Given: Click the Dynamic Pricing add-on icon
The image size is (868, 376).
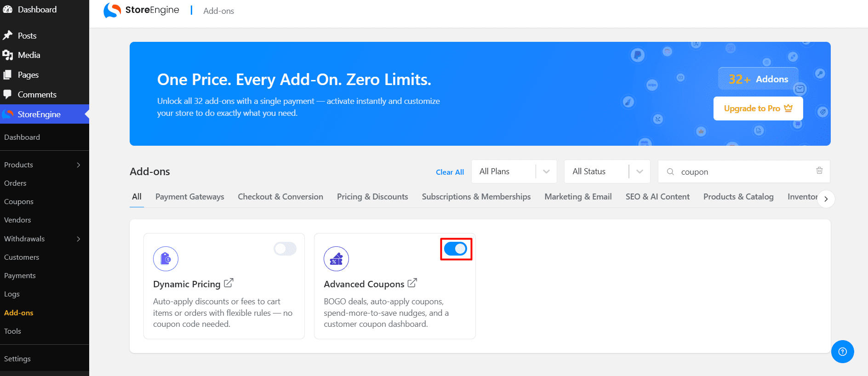Looking at the screenshot, I should (x=166, y=259).
